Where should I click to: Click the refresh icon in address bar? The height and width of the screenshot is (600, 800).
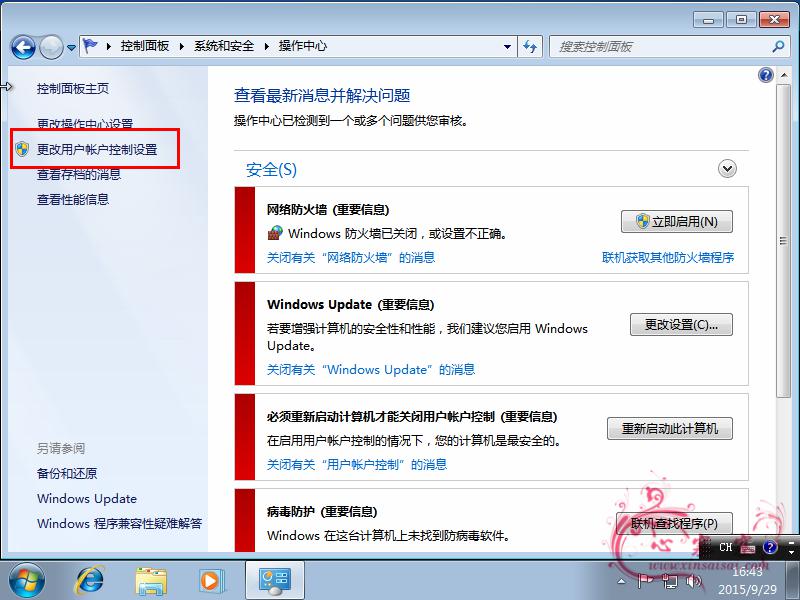(x=531, y=46)
